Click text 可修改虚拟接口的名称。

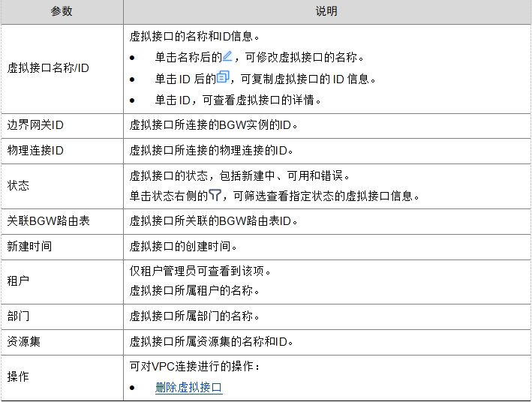click(x=305, y=57)
